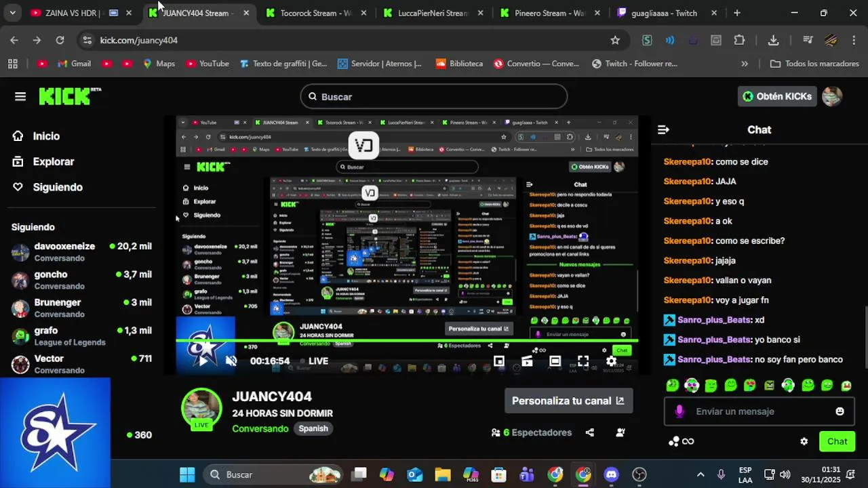The image size is (868, 488).
Task: Open the clip creation icon in the player
Action: tap(527, 361)
